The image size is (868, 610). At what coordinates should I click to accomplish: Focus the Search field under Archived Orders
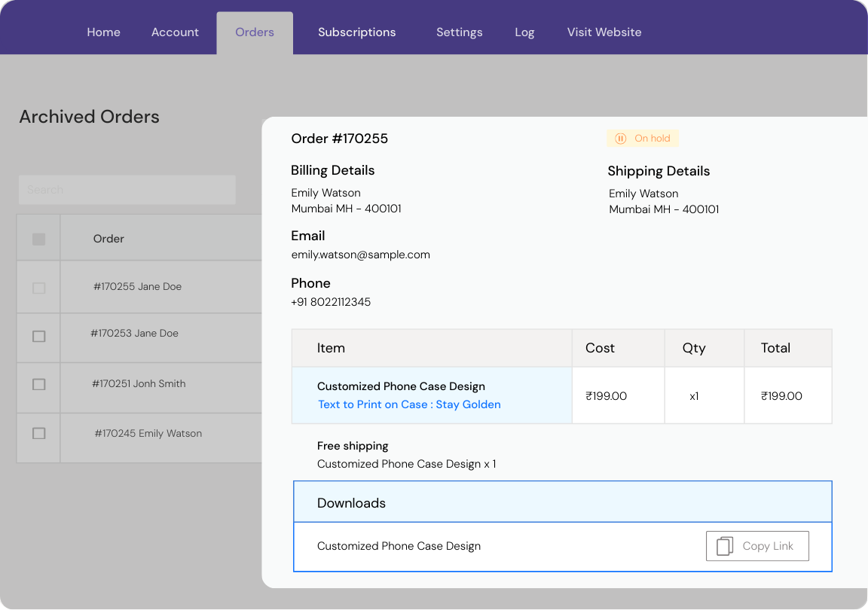click(x=127, y=190)
